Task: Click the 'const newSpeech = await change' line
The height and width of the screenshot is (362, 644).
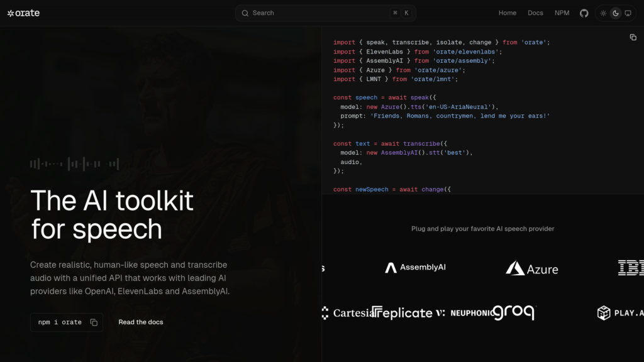Action: [392, 189]
